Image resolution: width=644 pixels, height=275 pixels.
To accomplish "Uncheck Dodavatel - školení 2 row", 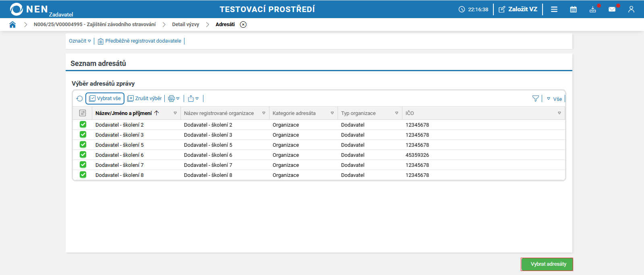I will 83,125.
